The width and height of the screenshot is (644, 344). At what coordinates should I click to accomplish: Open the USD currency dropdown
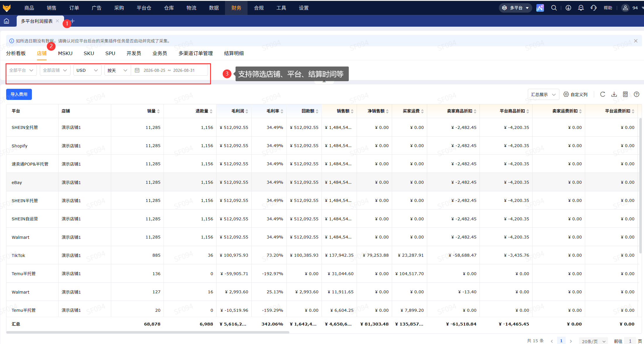pyautogui.click(x=87, y=70)
